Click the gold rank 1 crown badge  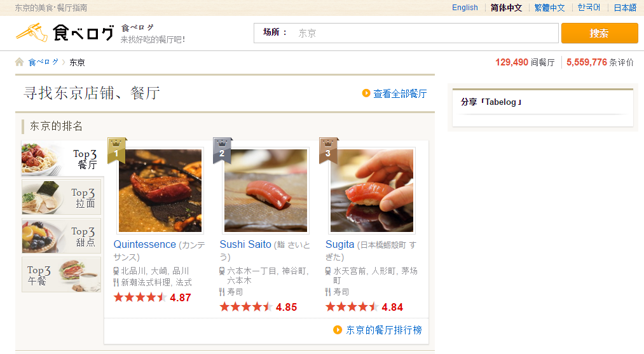coord(116,150)
